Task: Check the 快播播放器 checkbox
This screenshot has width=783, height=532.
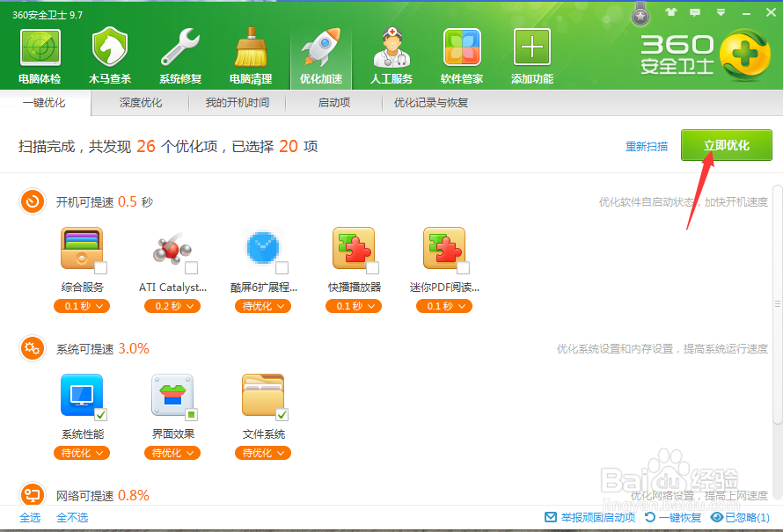Action: 372,268
